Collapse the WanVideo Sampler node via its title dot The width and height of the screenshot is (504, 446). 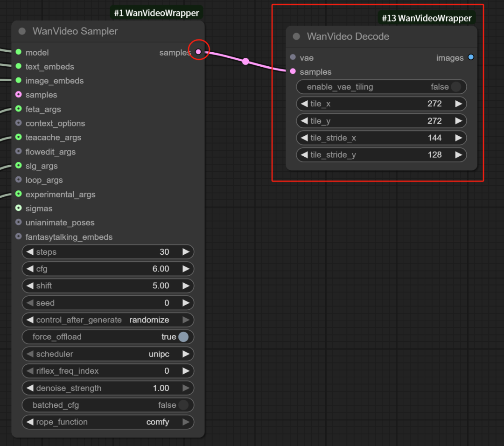22,31
